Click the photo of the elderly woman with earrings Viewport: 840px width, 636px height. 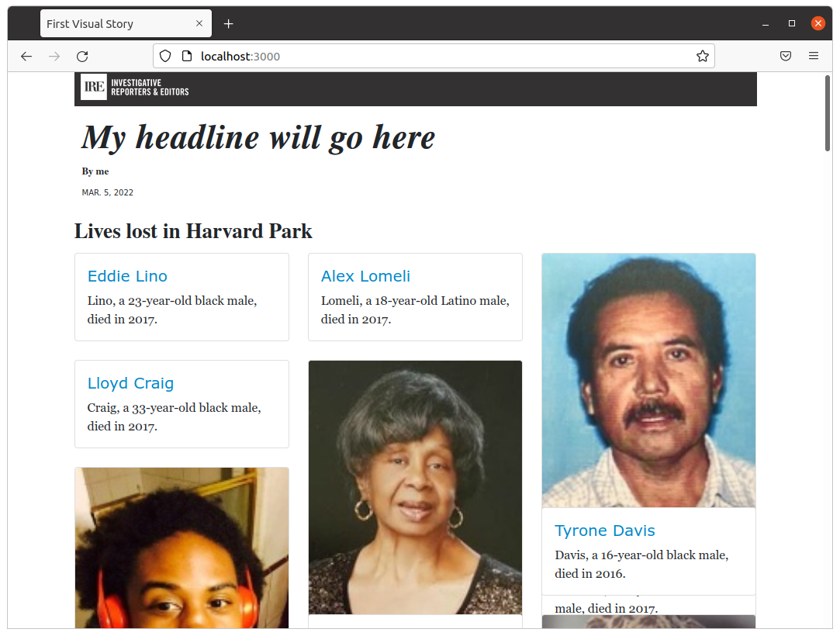pos(415,488)
